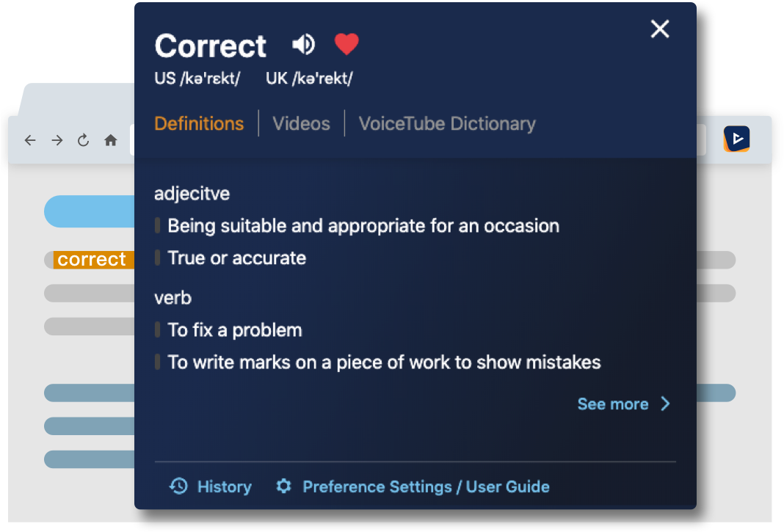Click the Preference Settings gear icon
The height and width of the screenshot is (532, 784).
[x=284, y=486]
